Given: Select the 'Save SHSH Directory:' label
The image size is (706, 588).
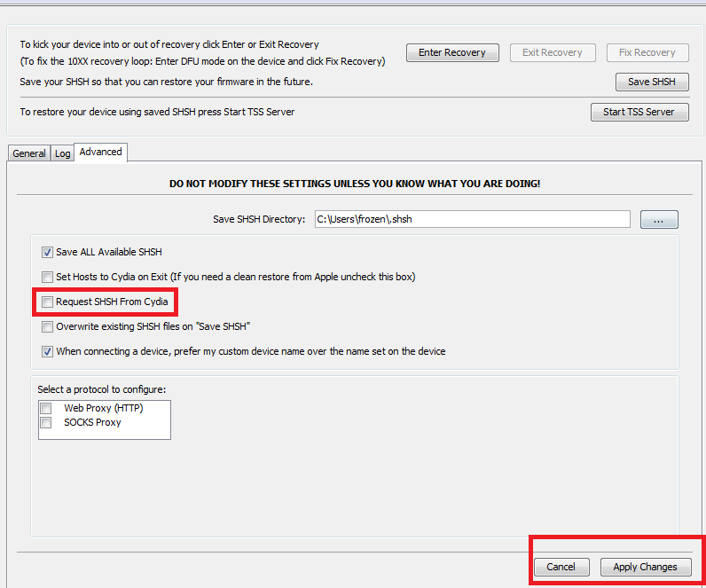Looking at the screenshot, I should click(259, 219).
